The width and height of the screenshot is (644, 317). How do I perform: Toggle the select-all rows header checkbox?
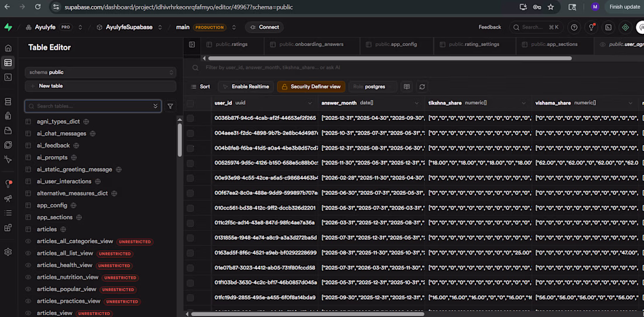(x=190, y=104)
